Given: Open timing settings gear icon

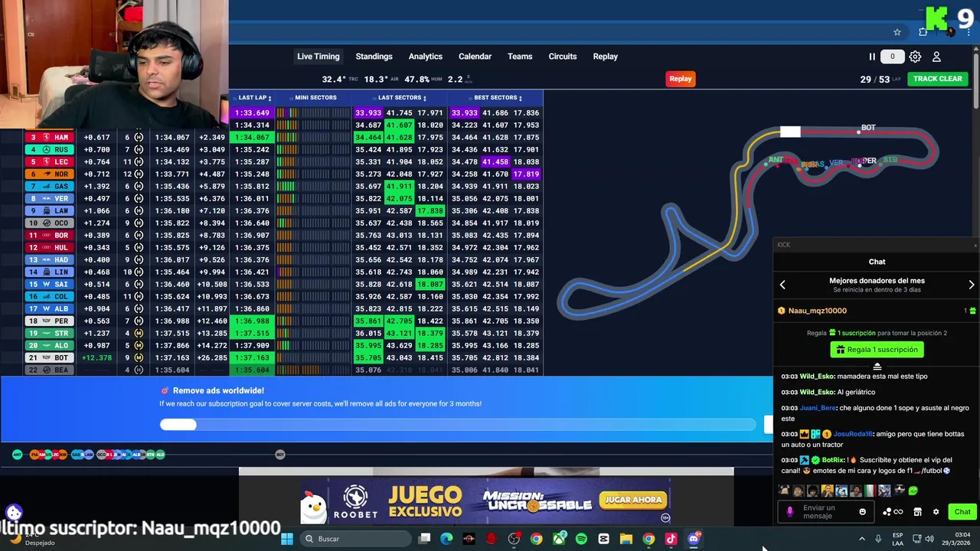Looking at the screenshot, I should point(915,57).
